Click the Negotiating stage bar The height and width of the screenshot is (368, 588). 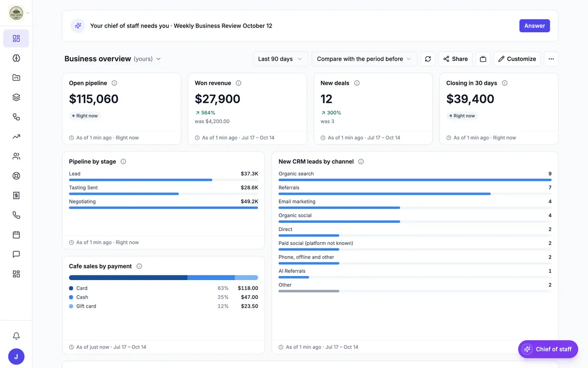point(163,208)
